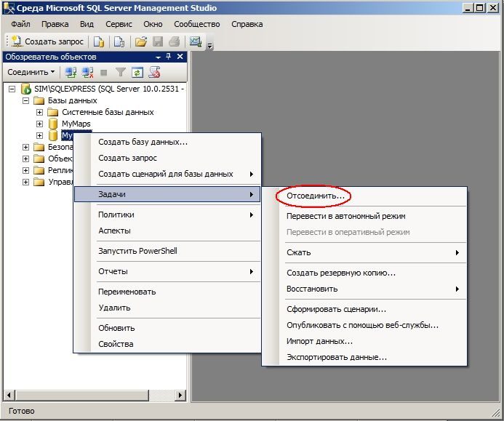Choose Сформировать сценарии...
Screen dimensions: 504x421
point(364,310)
